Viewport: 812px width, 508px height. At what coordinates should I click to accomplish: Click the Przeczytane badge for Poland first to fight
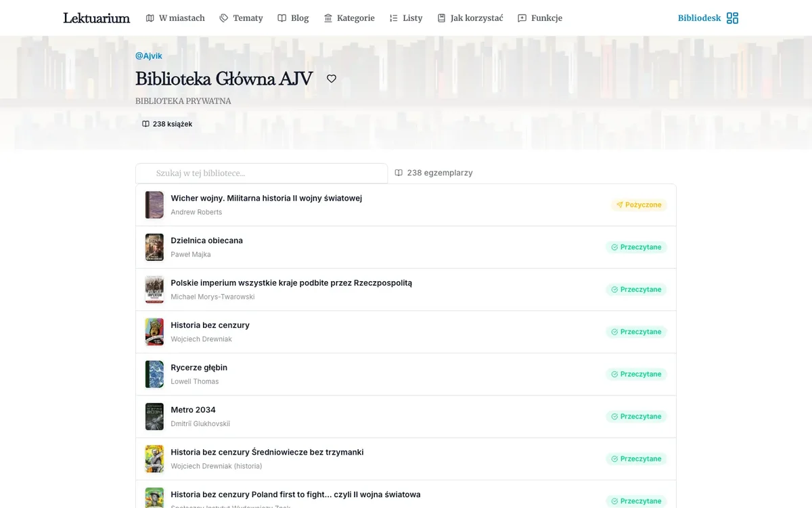coord(636,501)
